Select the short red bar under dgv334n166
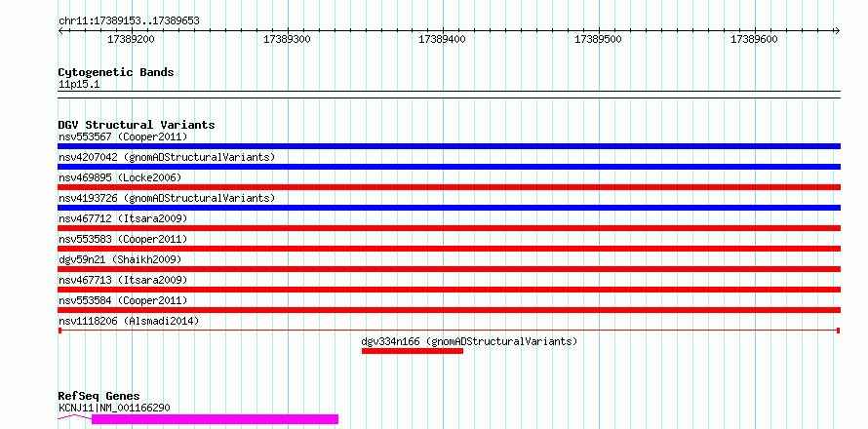The width and height of the screenshot is (868, 429). (x=413, y=351)
